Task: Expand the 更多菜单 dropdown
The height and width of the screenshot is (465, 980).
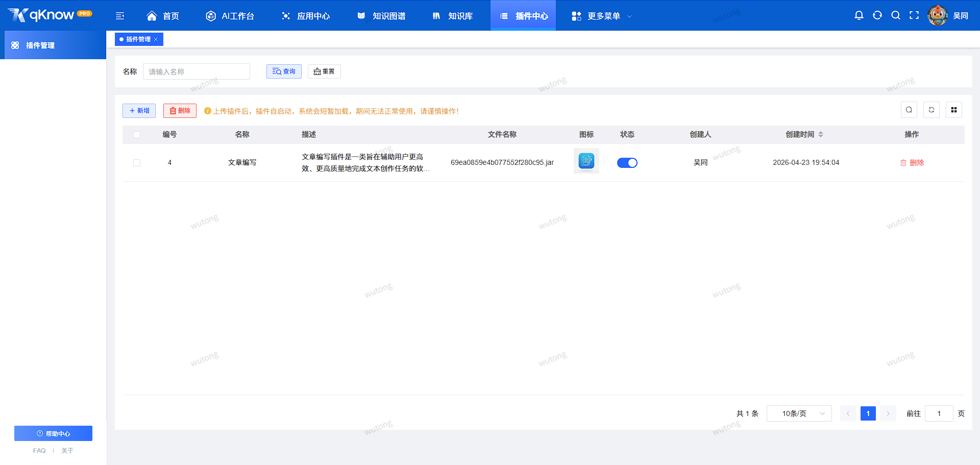Action: (x=602, y=16)
